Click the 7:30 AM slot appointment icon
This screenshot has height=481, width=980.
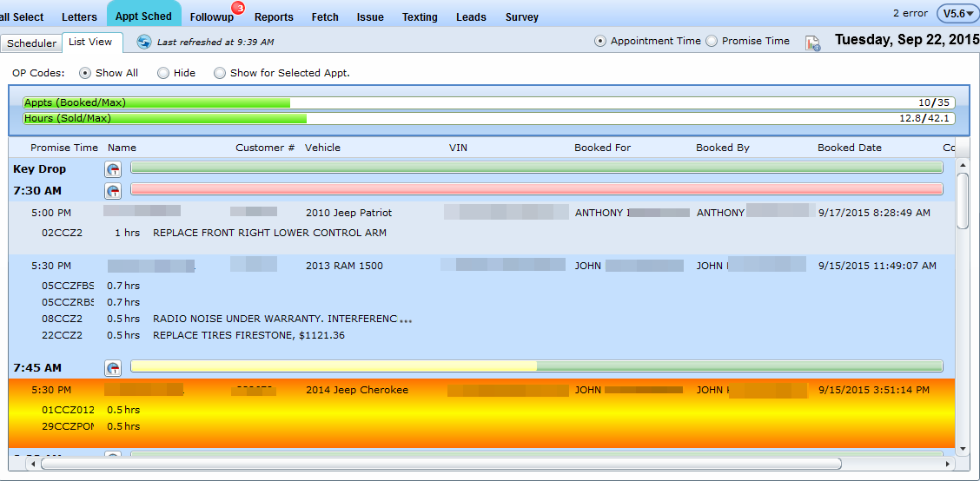[x=112, y=190]
